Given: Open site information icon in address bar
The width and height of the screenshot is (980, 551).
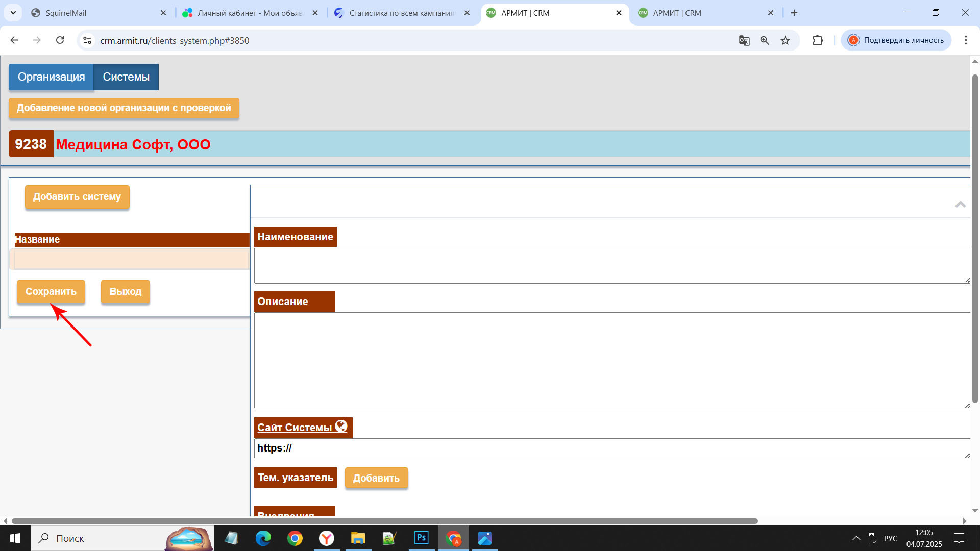Looking at the screenshot, I should coord(87,40).
